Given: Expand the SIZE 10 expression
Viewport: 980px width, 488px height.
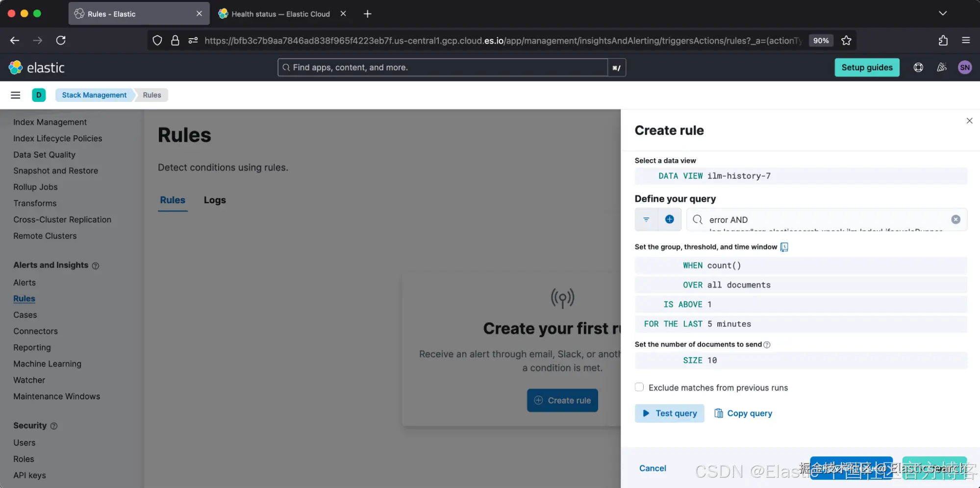Looking at the screenshot, I should click(x=801, y=360).
